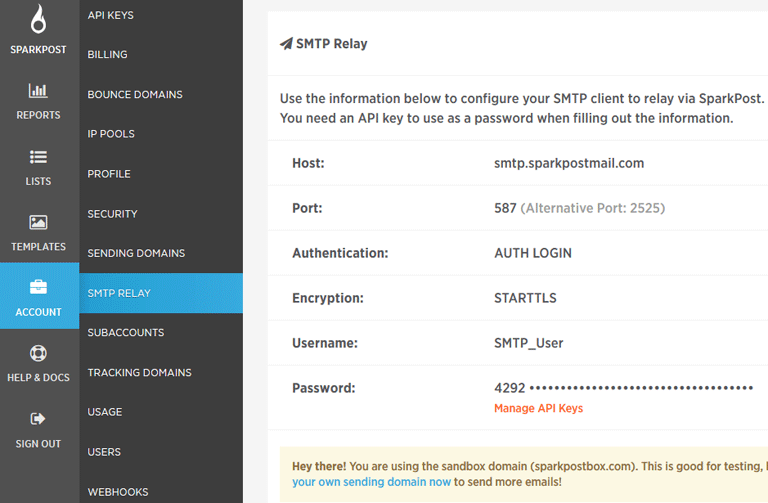The width and height of the screenshot is (768, 503).
Task: Go to Tracking Domains
Action: tap(140, 373)
